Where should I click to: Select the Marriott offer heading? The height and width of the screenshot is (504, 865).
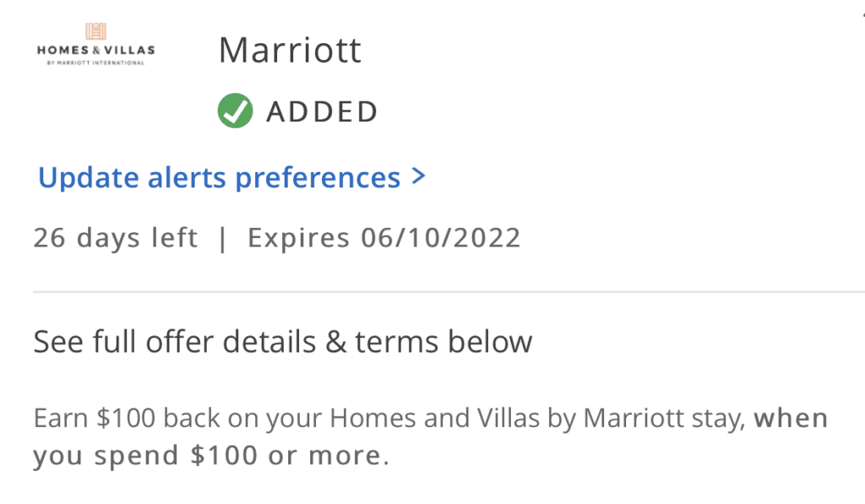click(290, 49)
